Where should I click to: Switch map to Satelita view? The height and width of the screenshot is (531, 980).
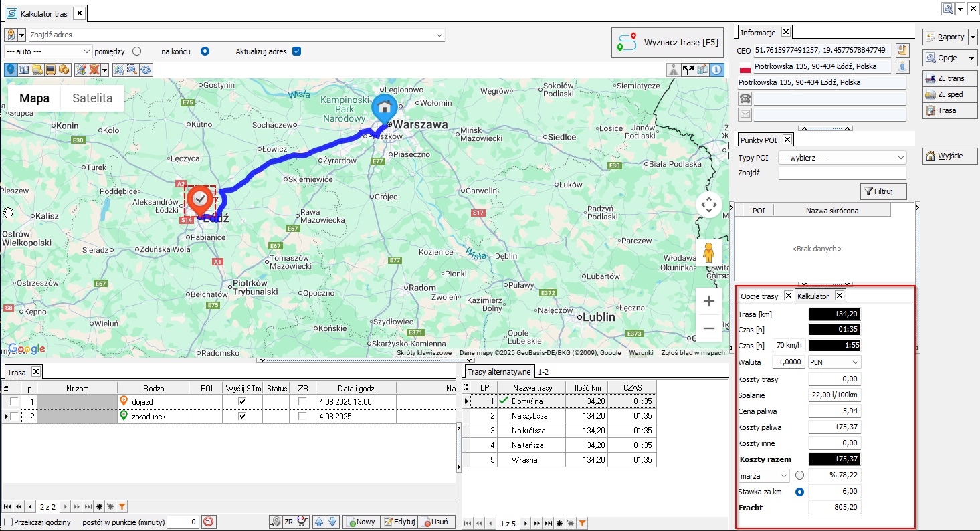click(92, 98)
